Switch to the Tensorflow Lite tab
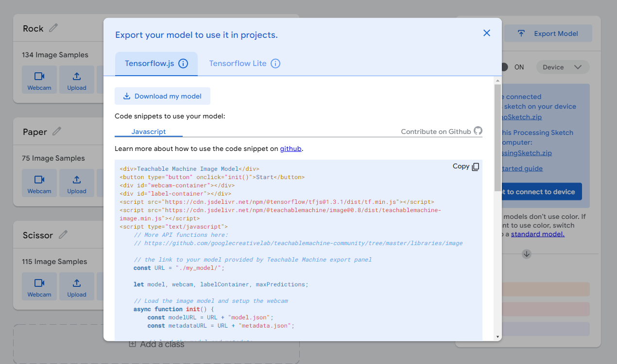617x364 pixels. (244, 64)
